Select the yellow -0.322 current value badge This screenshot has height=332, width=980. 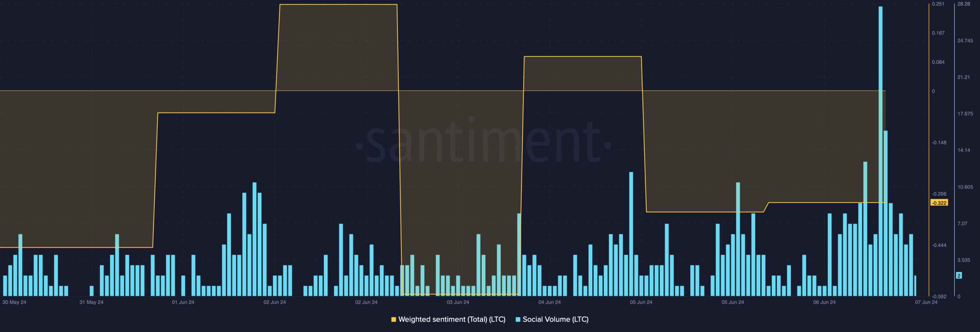tap(939, 203)
